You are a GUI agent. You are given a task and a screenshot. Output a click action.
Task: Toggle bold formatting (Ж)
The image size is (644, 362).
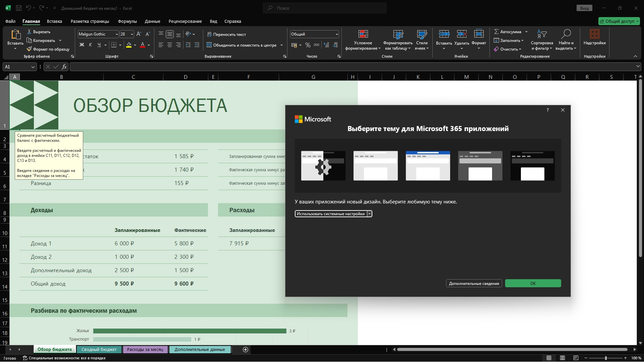pos(82,45)
